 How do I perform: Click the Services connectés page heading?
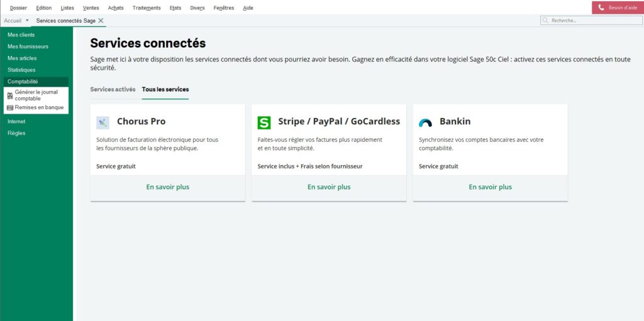[148, 43]
